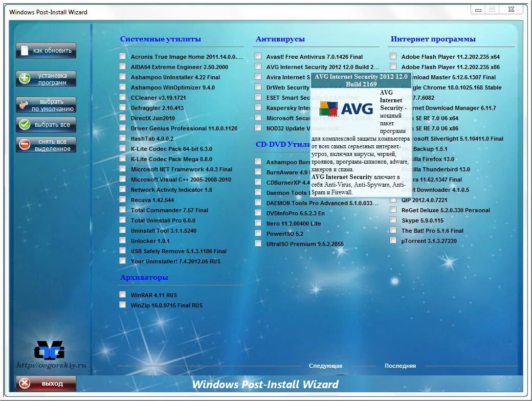Image resolution: width=532 pixels, height=401 pixels.
Task: Check Total Commander 7.57 checkbox
Action: (122, 209)
